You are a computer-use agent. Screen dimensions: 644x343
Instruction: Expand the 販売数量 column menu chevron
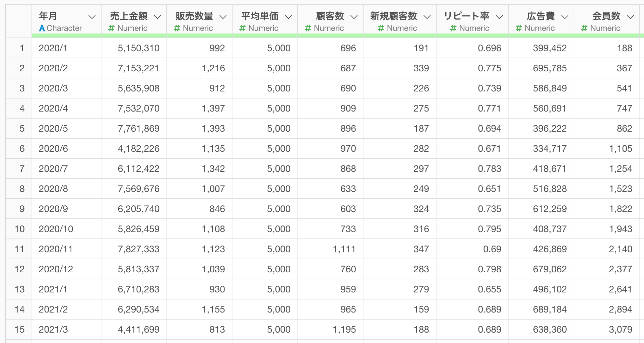pyautogui.click(x=223, y=17)
